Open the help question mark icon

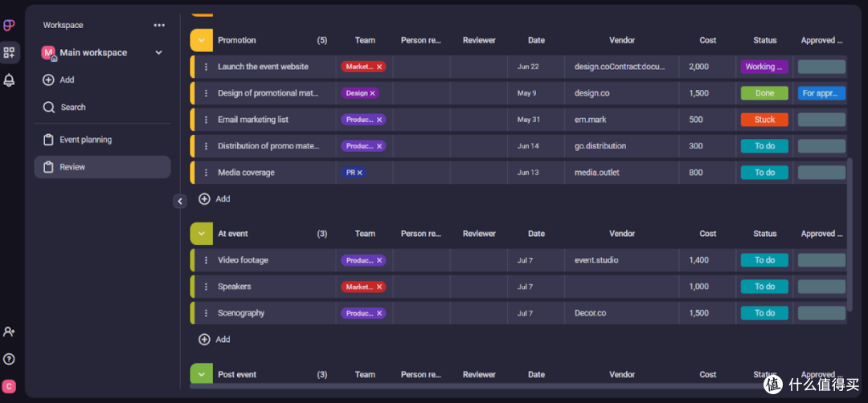click(x=9, y=359)
